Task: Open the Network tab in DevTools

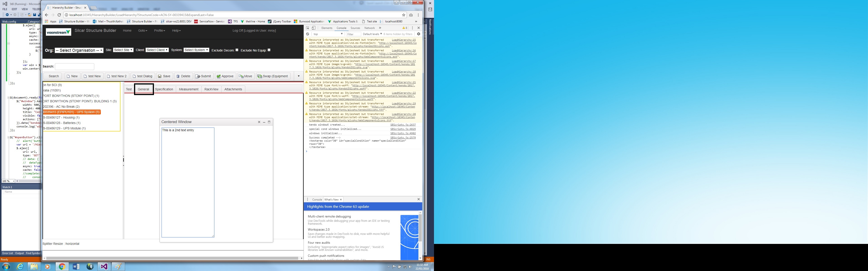Action: 369,28
